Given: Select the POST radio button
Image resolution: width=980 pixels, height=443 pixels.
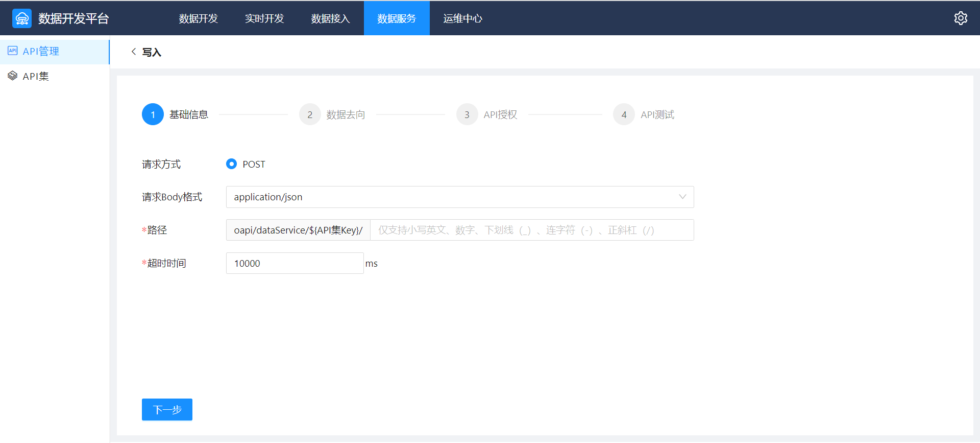Looking at the screenshot, I should [231, 164].
